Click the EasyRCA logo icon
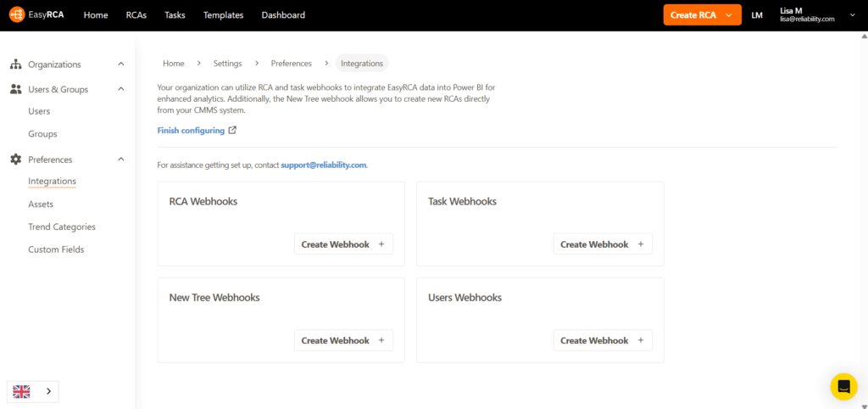This screenshot has width=868, height=409. 17,15
